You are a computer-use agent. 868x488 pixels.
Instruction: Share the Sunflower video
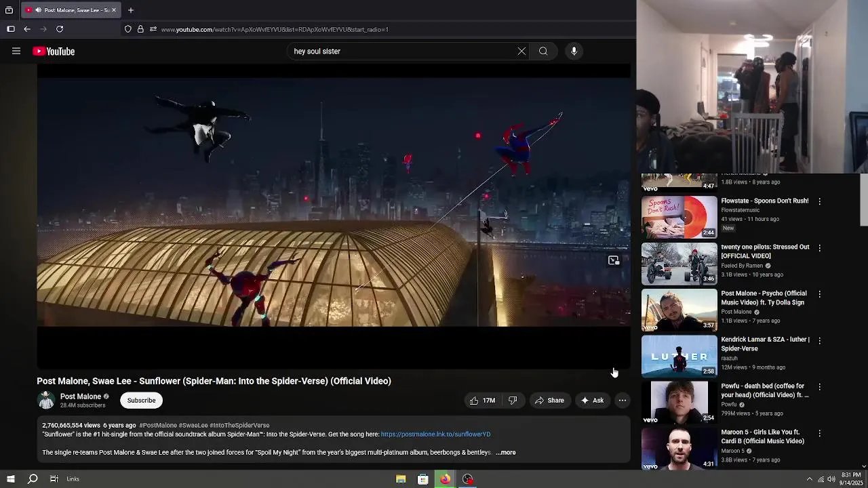pos(549,401)
